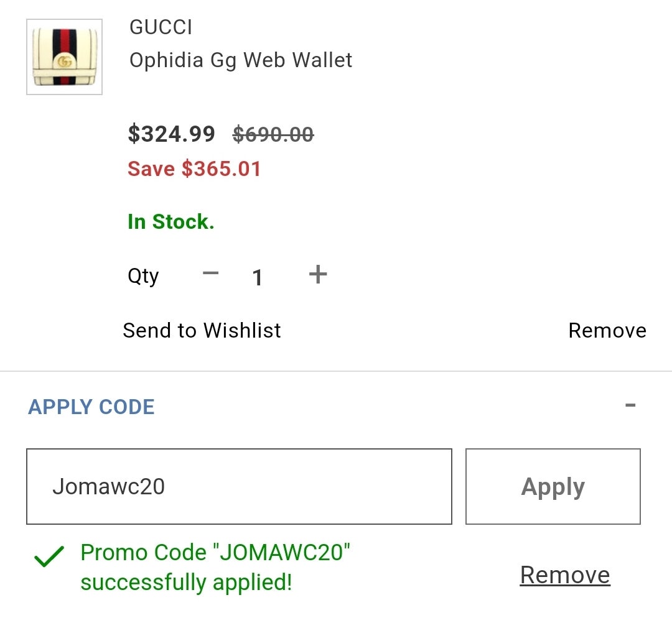Viewport: 672px width, 623px height.
Task: Click the $324.99 sale price
Action: pos(172,134)
